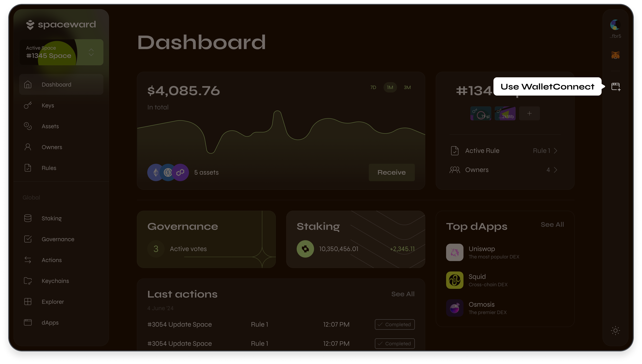Click the WalletConnect icon in right rail
Viewport: 642px width, 364px height.
[616, 87]
